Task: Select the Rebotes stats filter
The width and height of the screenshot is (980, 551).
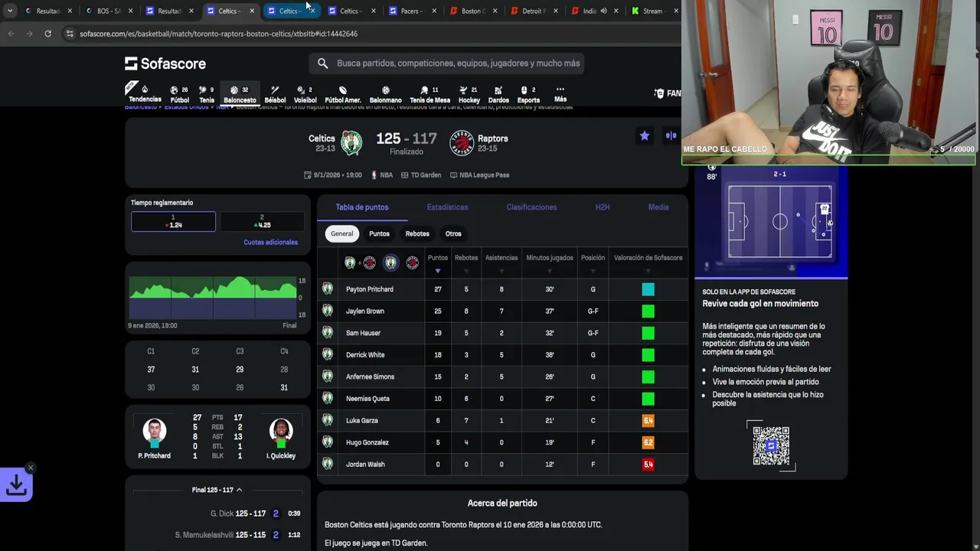Action: coord(417,233)
